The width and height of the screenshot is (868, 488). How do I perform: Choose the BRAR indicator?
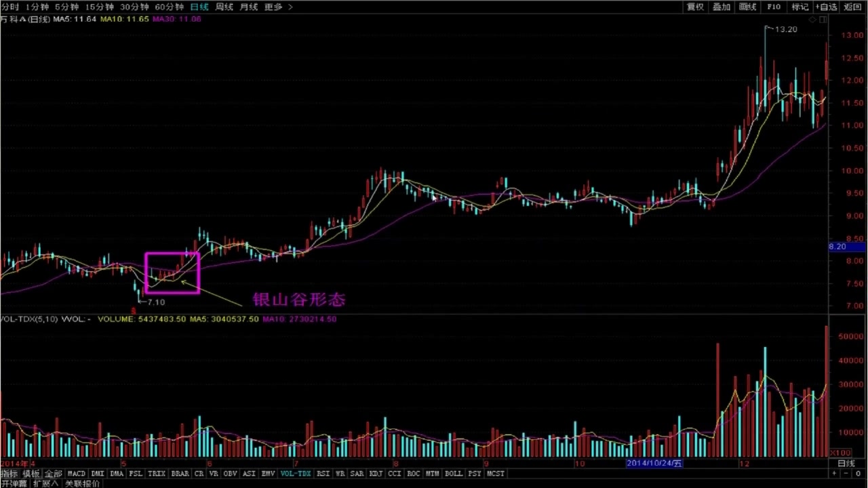[180, 474]
